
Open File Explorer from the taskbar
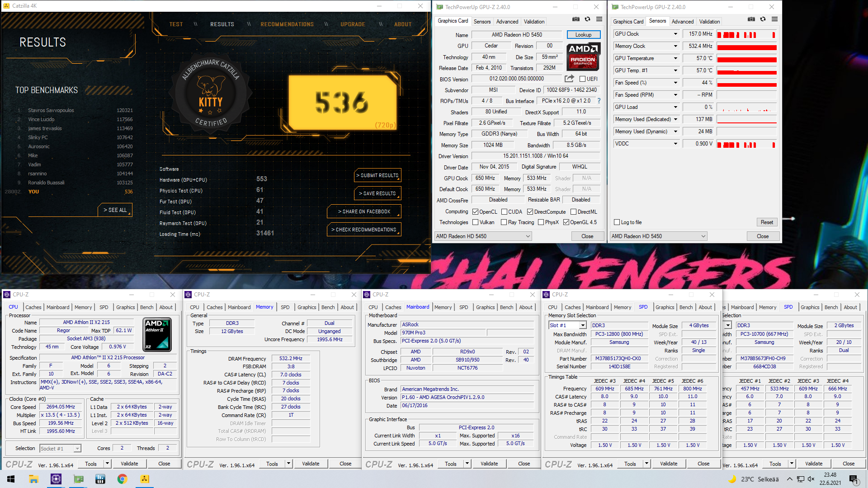point(33,479)
